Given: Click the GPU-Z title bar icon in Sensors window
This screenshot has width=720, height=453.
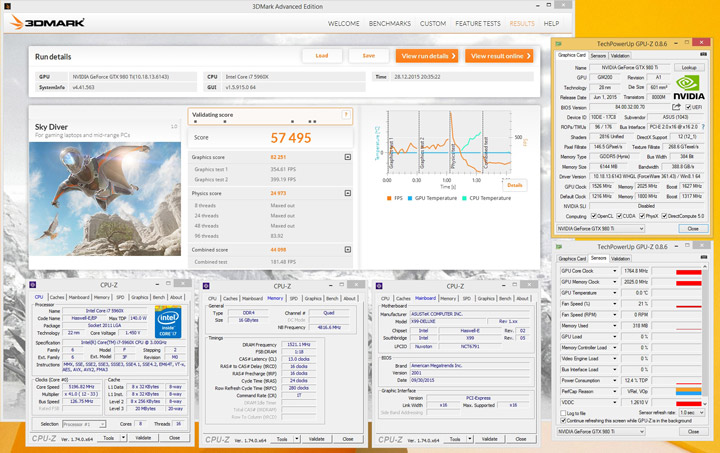Looking at the screenshot, I should pyautogui.click(x=559, y=247).
